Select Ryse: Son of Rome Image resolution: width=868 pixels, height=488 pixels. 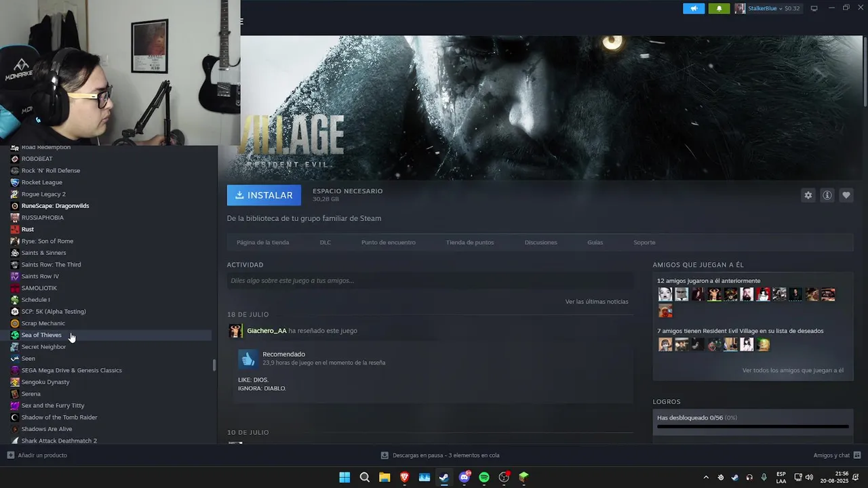pyautogui.click(x=47, y=241)
